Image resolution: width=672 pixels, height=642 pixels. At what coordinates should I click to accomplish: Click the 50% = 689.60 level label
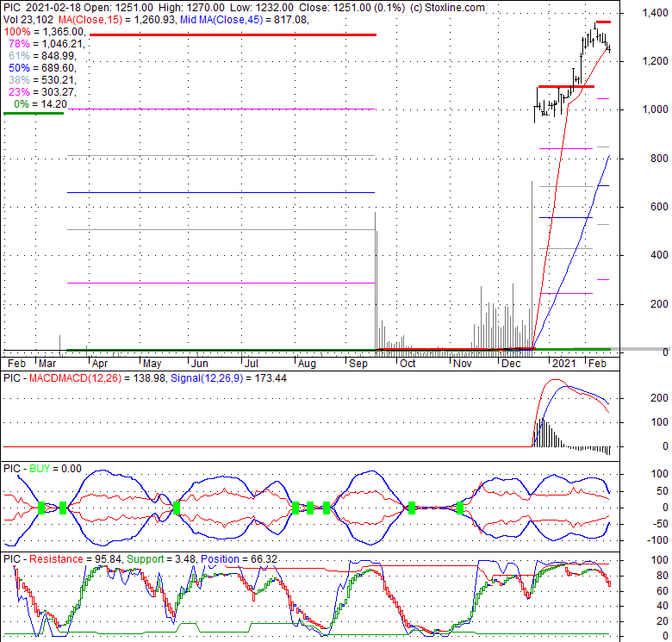(42, 68)
